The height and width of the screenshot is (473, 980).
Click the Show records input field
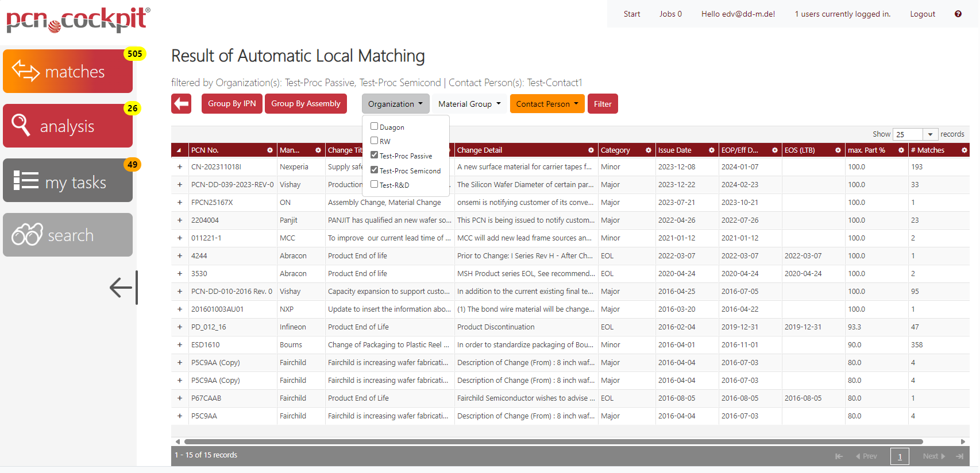pos(908,134)
